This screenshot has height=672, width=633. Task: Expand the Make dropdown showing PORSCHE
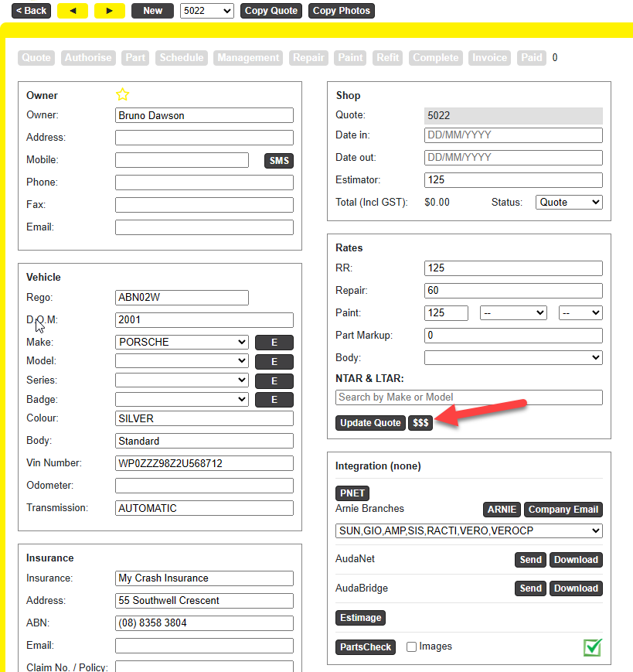click(x=182, y=342)
